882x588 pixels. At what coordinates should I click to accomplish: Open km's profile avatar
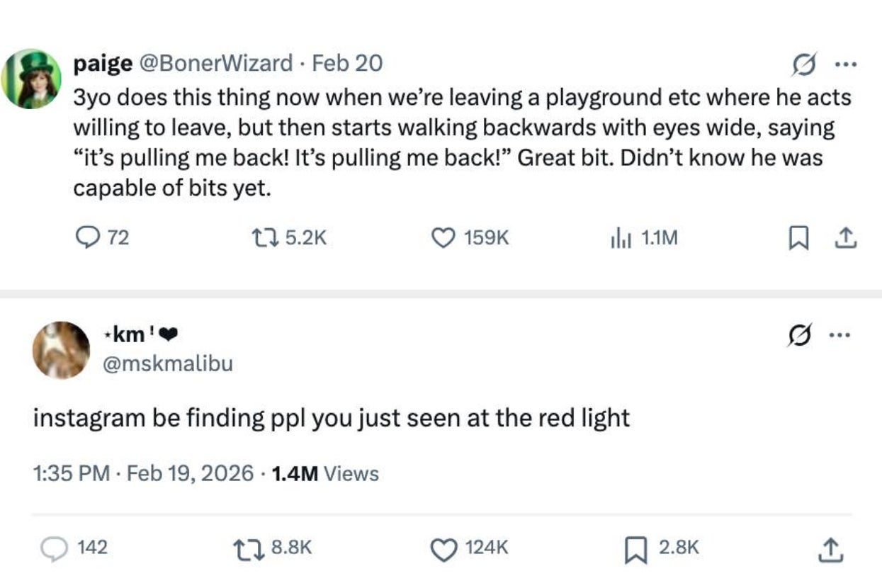click(61, 350)
